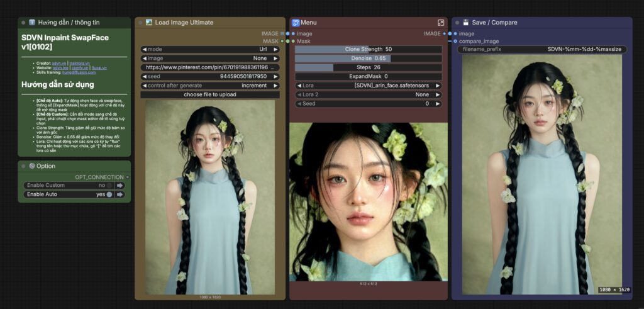Click the info icon on Hướng dẫn node
This screenshot has height=309, width=644.
pos(32,23)
